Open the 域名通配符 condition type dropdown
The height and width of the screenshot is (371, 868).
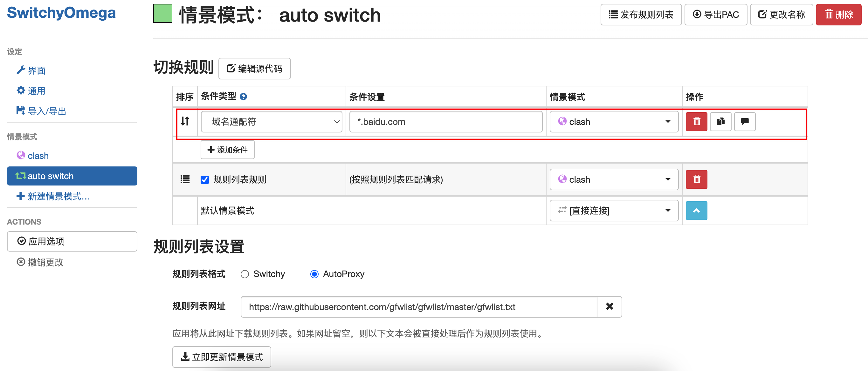[x=271, y=122]
